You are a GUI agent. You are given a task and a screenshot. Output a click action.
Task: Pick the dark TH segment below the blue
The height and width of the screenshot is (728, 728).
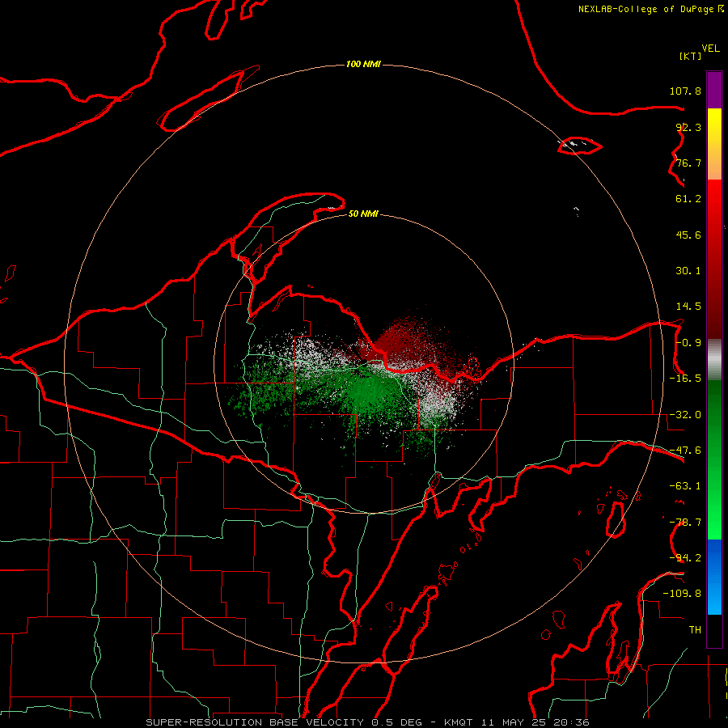714,630
